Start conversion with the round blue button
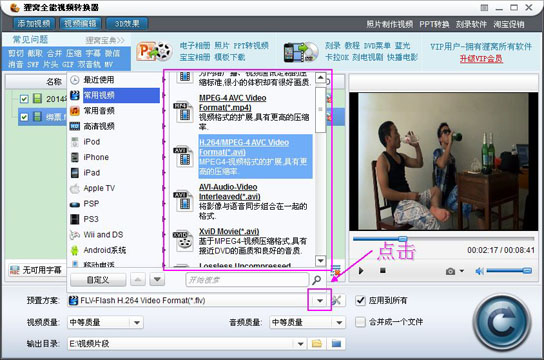This screenshot has height=360, width=544. pyautogui.click(x=502, y=323)
